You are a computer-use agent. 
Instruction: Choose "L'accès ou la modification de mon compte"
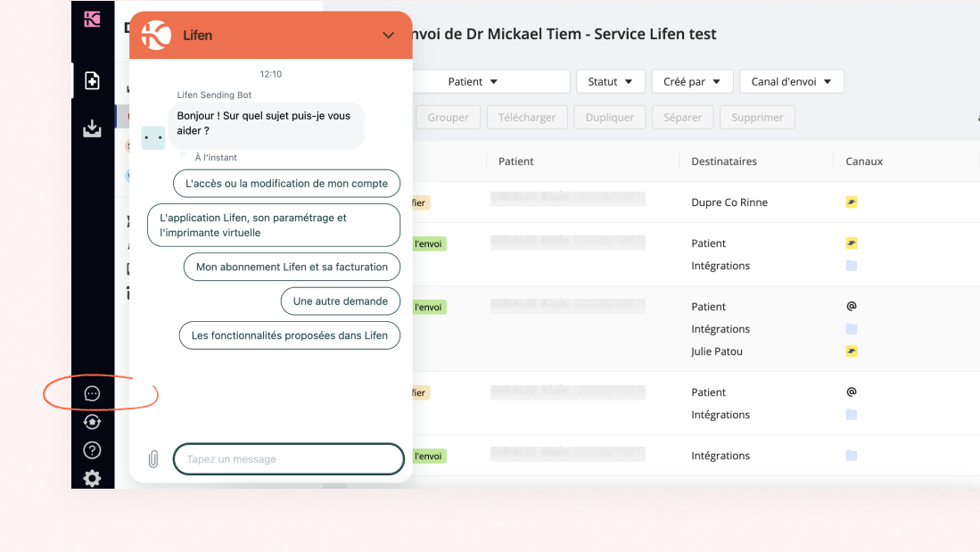point(286,183)
